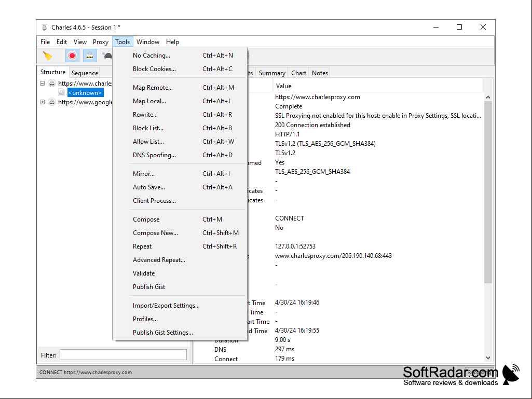Click the Value column header
This screenshot has height=399, width=532.
tap(378, 86)
